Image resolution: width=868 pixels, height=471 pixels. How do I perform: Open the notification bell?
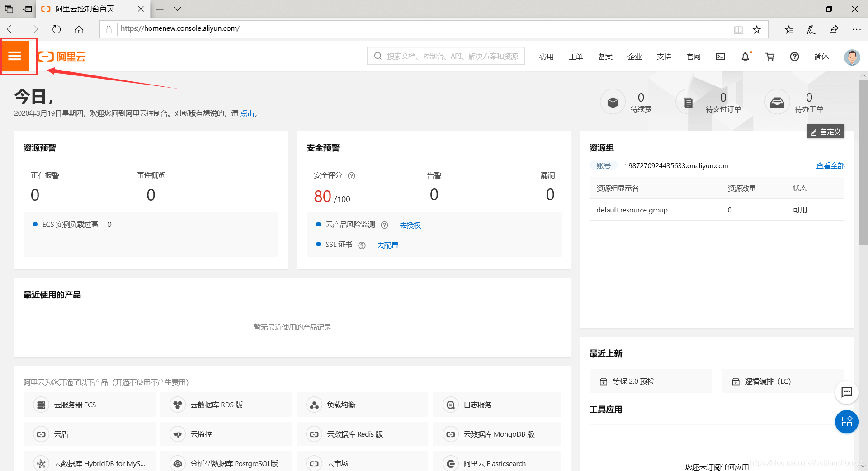tap(745, 57)
